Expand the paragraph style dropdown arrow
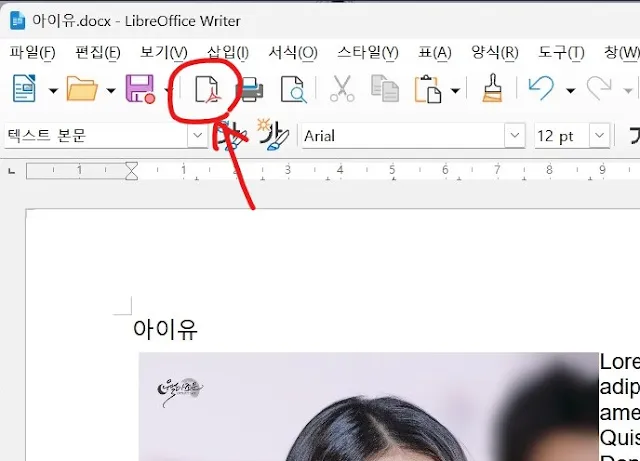This screenshot has width=640, height=461. (198, 135)
